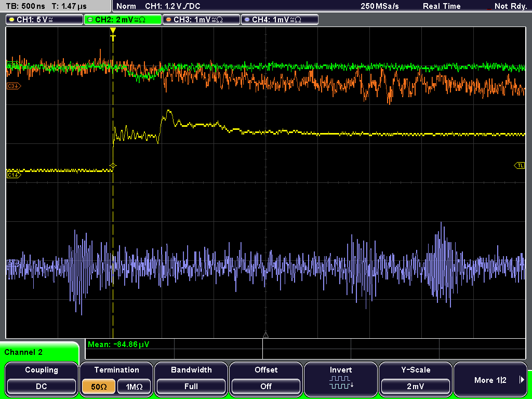532x399 pixels.
Task: Toggle the Invert waveform setting
Action: point(341,379)
